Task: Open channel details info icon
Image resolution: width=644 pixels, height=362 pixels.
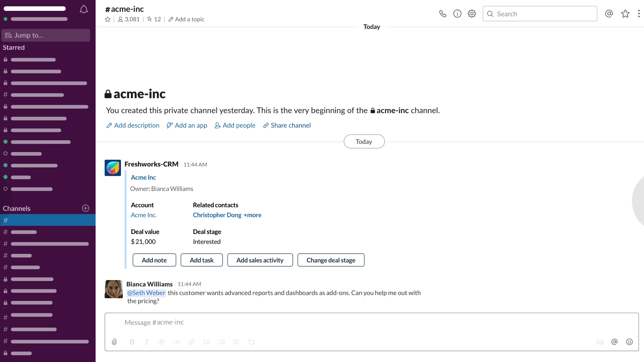Action: pos(457,14)
